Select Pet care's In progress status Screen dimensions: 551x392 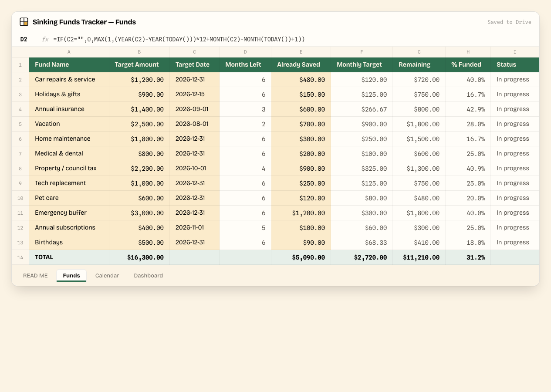515,198
